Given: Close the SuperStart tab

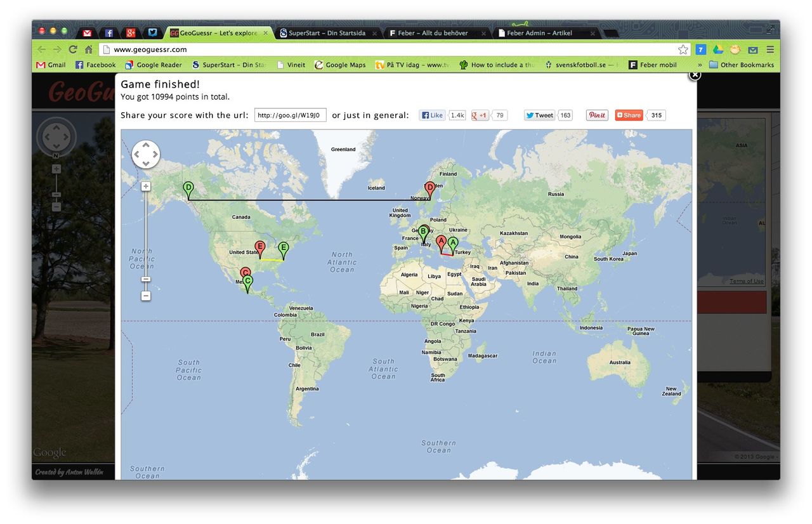Looking at the screenshot, I should click(375, 33).
